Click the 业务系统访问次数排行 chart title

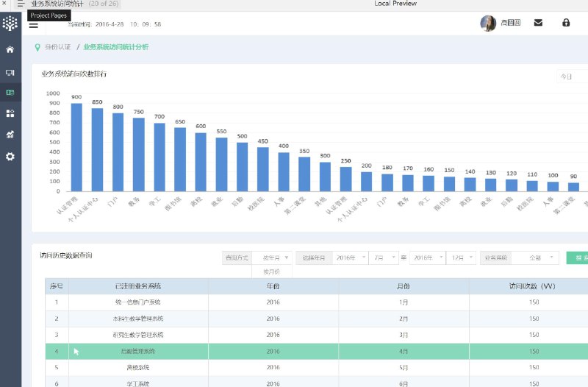(x=74, y=74)
